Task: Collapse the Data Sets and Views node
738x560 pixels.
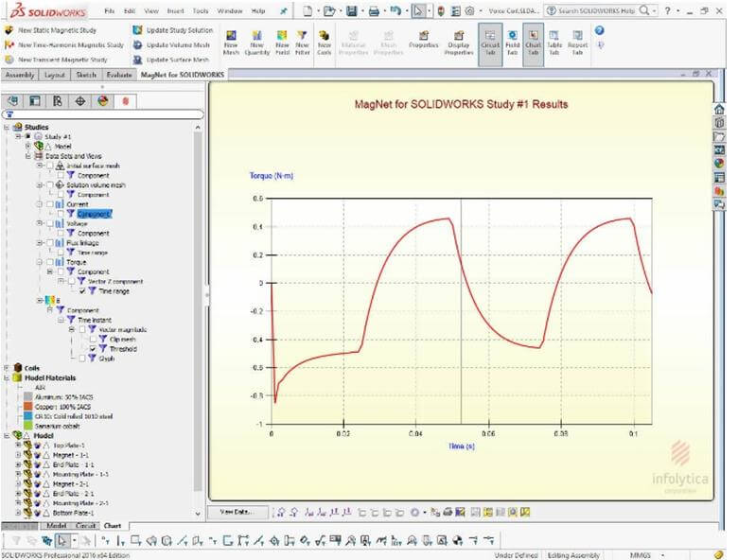Action: [28, 156]
